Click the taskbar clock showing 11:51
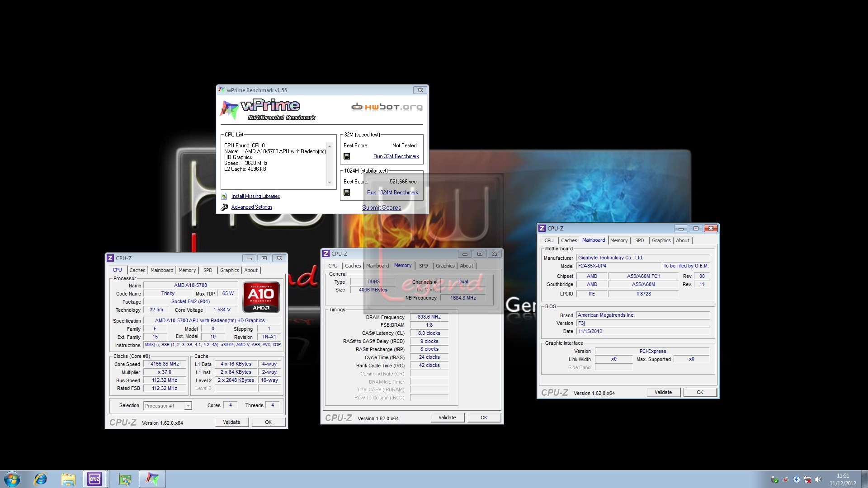This screenshot has width=868, height=488. click(x=843, y=479)
